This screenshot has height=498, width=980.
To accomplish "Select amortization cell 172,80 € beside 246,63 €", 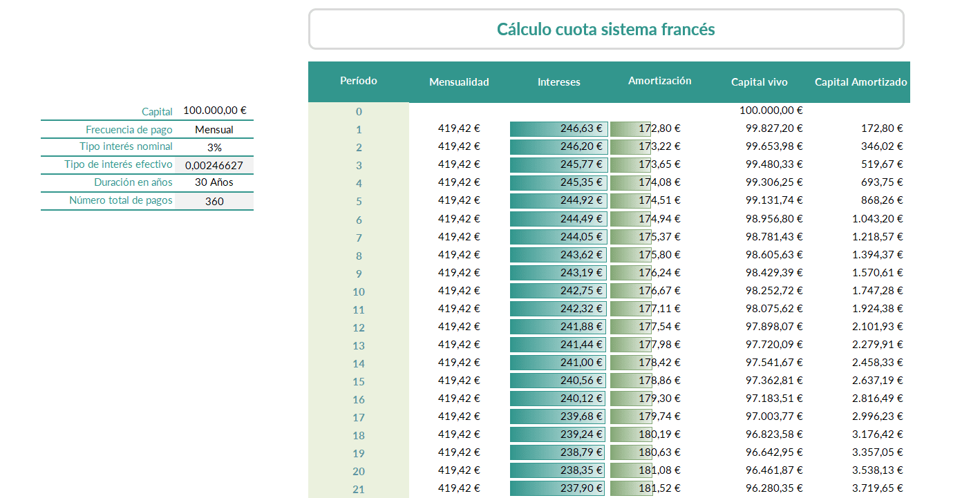I will point(660,128).
